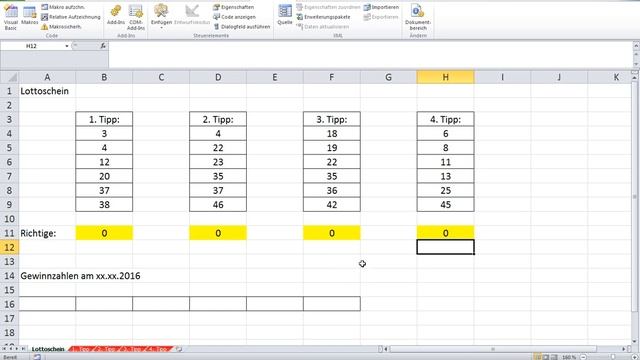Select row 12 header
Image resolution: width=640 pixels, height=360 pixels.
tap(9, 247)
